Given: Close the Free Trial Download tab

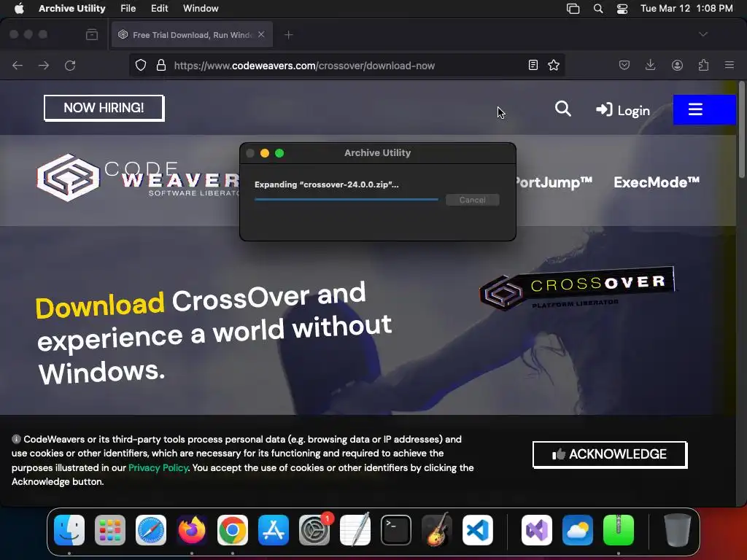Looking at the screenshot, I should pos(261,34).
